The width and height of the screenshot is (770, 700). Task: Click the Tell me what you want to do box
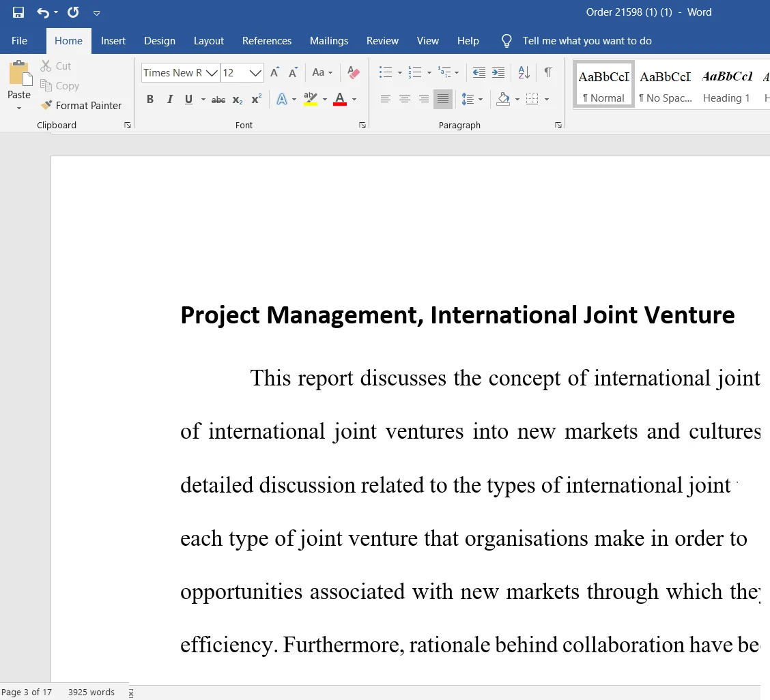click(x=587, y=41)
